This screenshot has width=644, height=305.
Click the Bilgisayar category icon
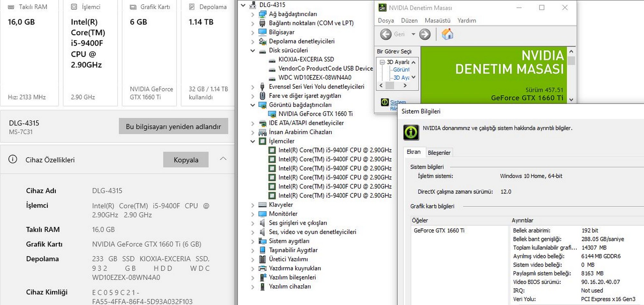[262, 32]
